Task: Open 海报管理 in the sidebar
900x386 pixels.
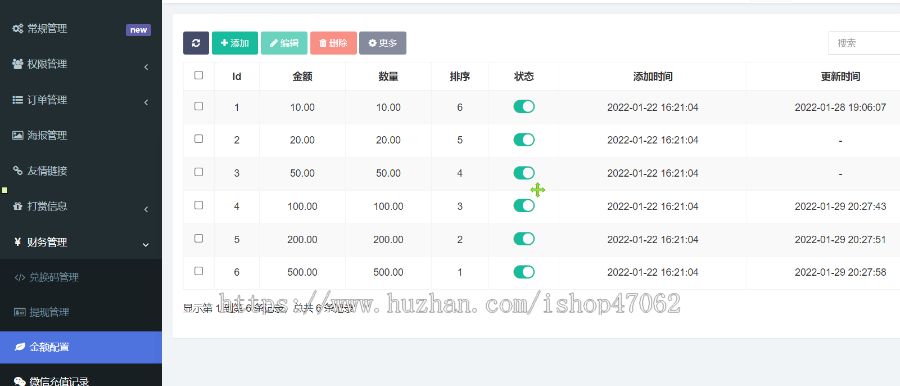Action: 81,136
